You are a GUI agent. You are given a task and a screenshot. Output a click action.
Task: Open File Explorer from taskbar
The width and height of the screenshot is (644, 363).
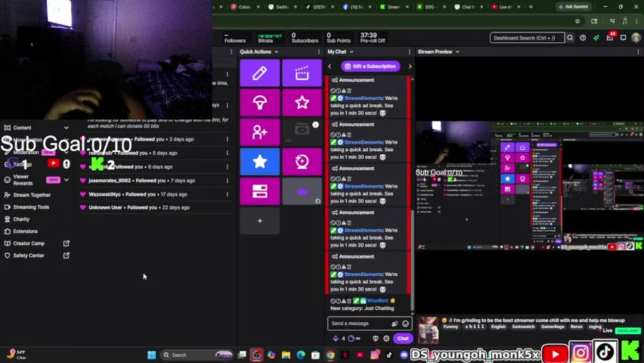pyautogui.click(x=286, y=355)
